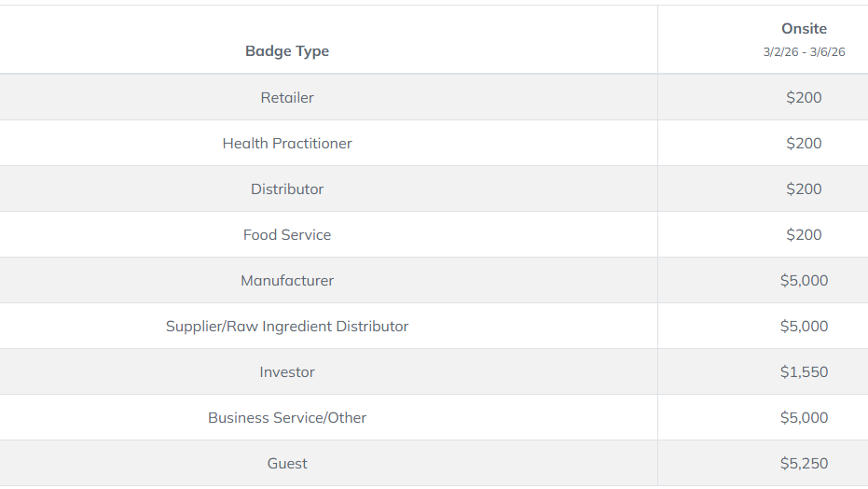This screenshot has height=489, width=868.
Task: Click the Retailer $200 price
Action: pyautogui.click(x=804, y=97)
